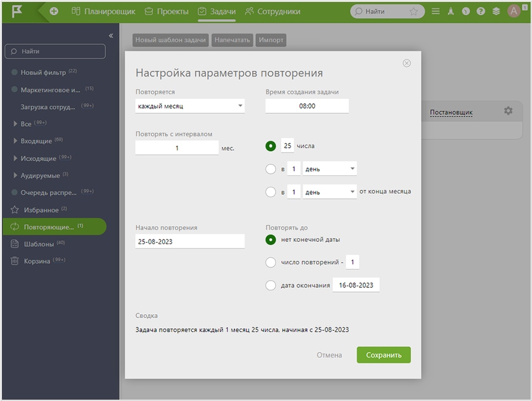Expand the Входящие tree item

[x=15, y=141]
